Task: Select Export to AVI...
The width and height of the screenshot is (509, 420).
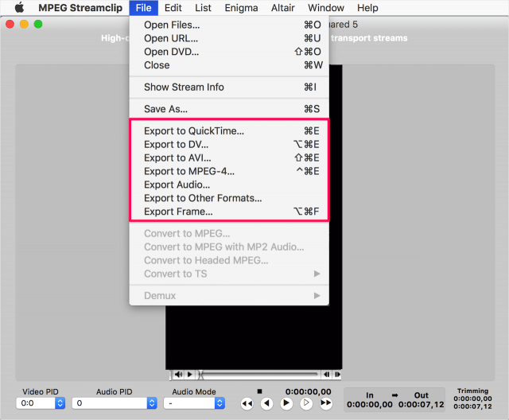Action: [x=229, y=157]
